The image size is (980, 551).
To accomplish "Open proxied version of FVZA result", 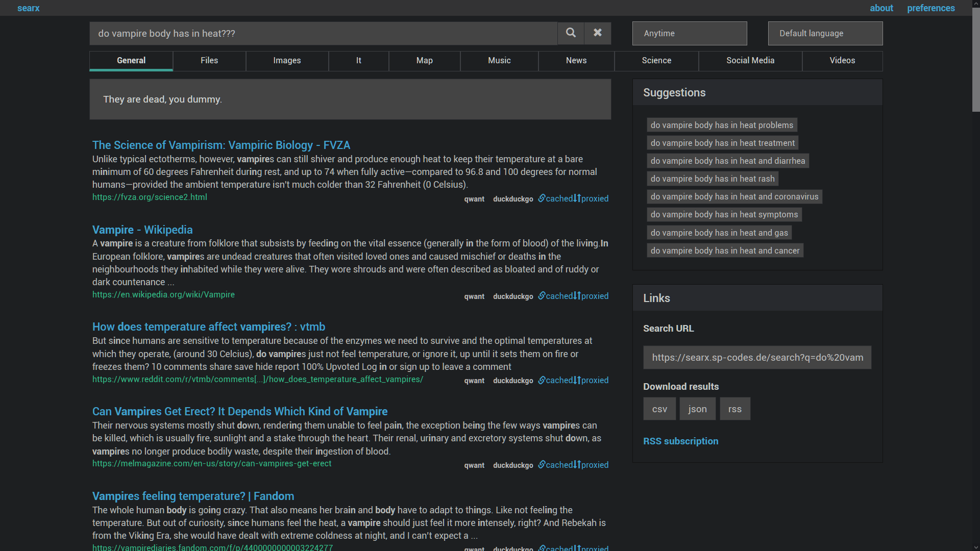I will point(591,199).
